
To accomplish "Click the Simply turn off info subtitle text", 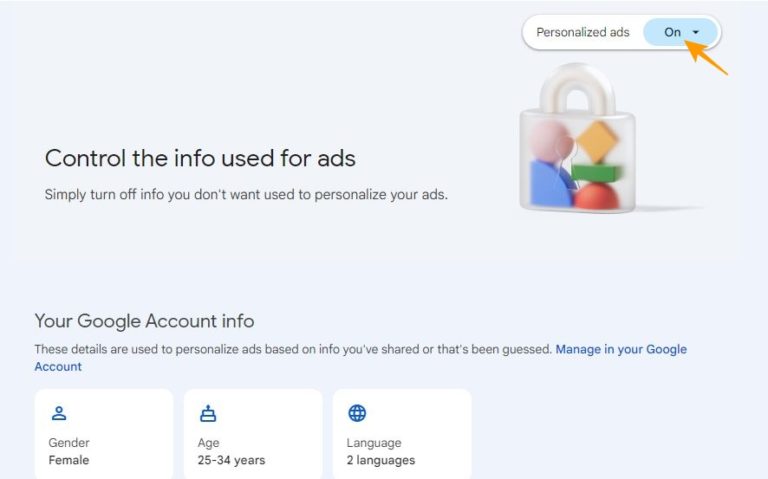I will pos(246,194).
